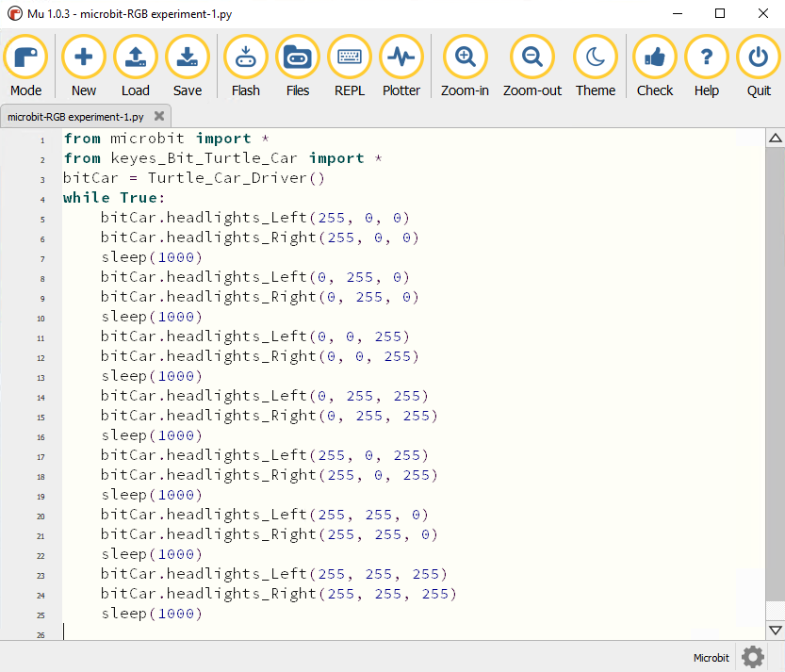Zoom-out the editor text

(x=532, y=66)
